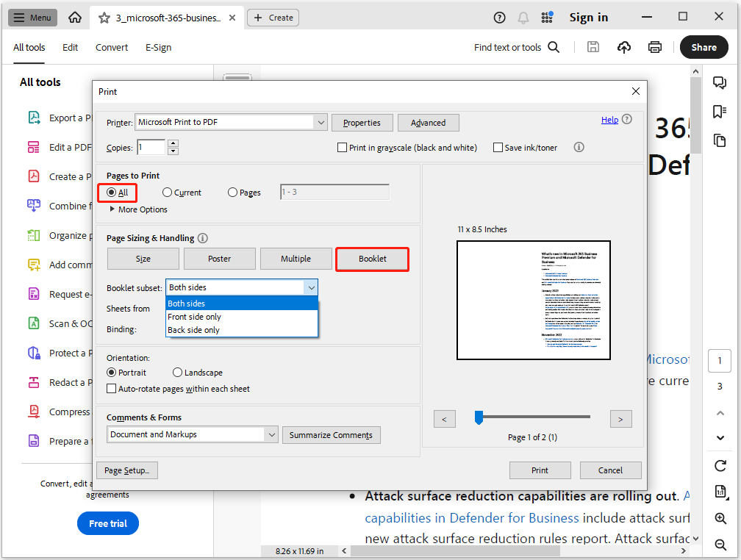Open the Menu button in title bar
Viewport: 741px width, 560px height.
click(33, 18)
